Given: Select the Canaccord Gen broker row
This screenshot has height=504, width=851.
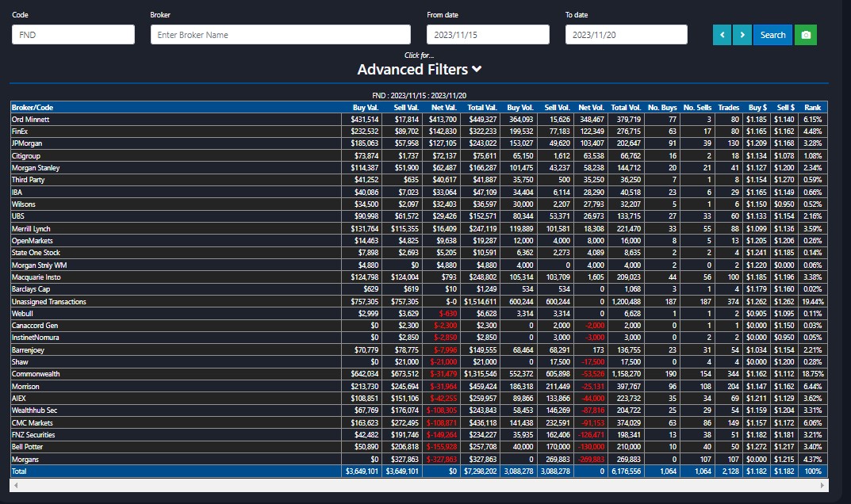Looking at the screenshot, I should [419, 325].
